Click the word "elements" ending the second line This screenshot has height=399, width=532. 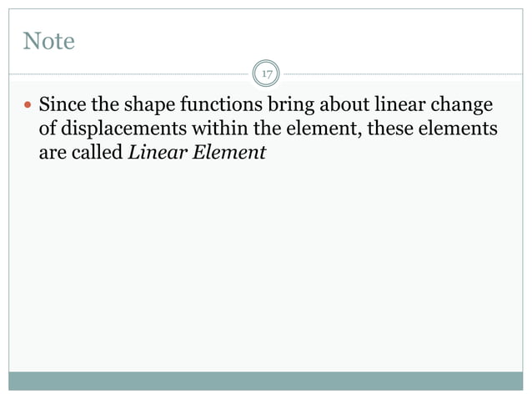click(459, 129)
